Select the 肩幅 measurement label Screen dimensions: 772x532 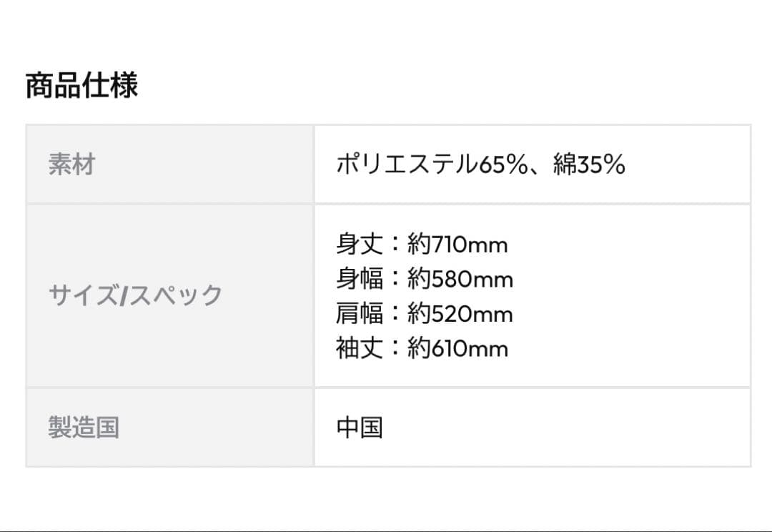(x=360, y=314)
